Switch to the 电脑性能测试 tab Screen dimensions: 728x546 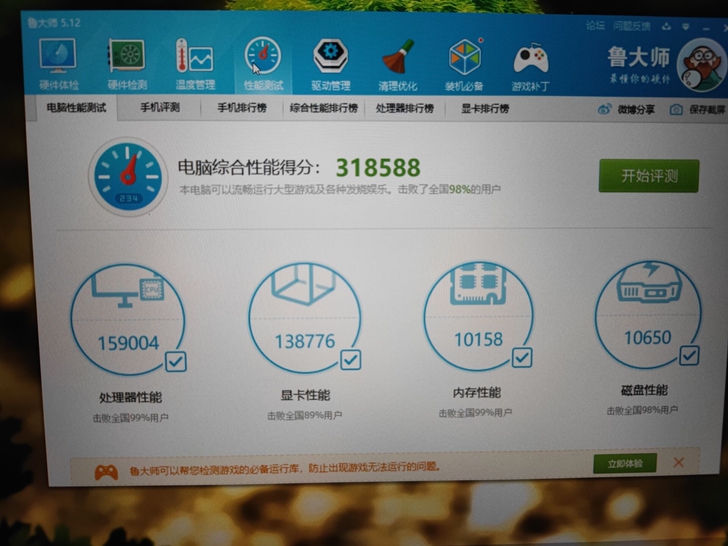click(x=77, y=108)
